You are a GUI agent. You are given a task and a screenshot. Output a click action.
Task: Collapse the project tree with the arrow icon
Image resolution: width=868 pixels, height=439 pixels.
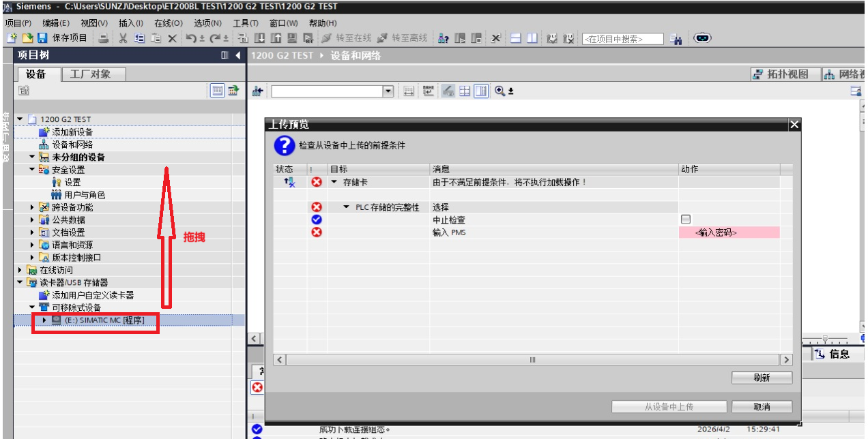(x=237, y=55)
